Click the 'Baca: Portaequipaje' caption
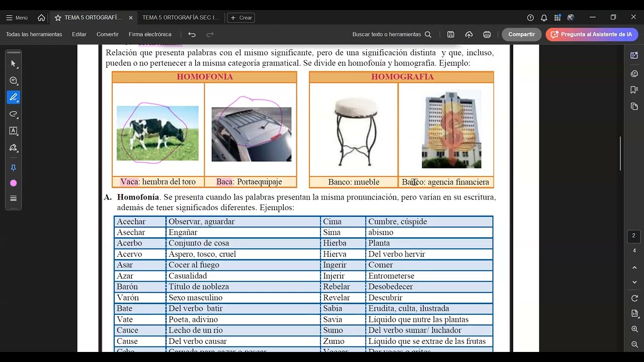 pyautogui.click(x=249, y=182)
